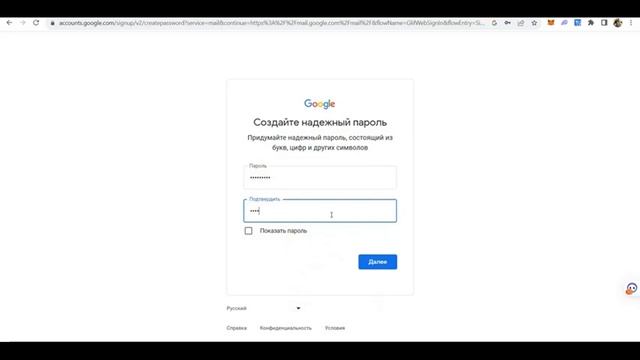Click the padlock site info icon
Image resolution: width=640 pixels, height=360 pixels.
(x=52, y=23)
